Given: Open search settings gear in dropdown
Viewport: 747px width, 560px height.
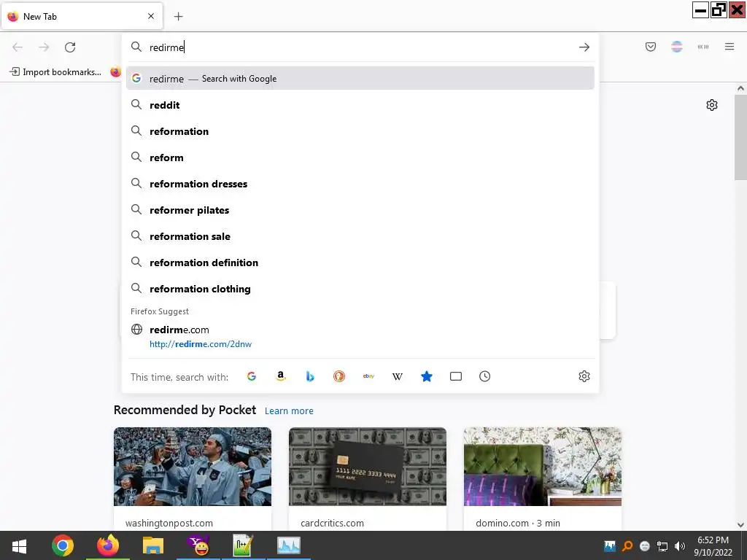Looking at the screenshot, I should tap(584, 376).
